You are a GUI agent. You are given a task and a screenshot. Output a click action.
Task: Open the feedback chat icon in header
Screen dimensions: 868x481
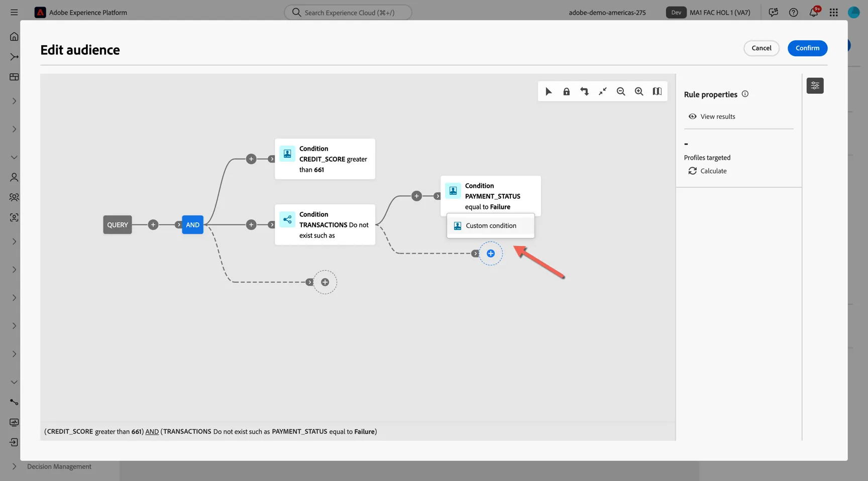coord(773,13)
